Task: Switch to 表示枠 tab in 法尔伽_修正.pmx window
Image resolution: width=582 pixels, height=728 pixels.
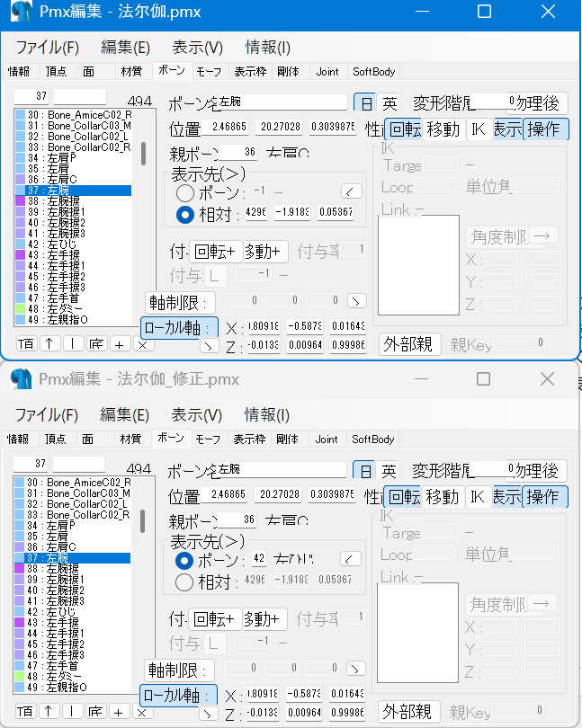Action: [250, 439]
